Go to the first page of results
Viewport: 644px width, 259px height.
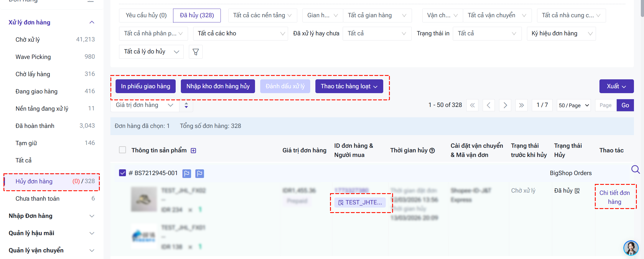coord(472,105)
